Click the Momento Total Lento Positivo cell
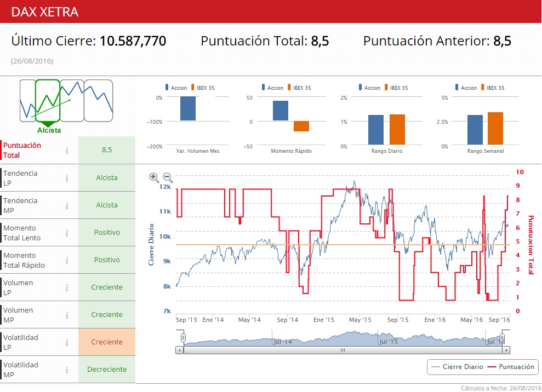 pos(107,233)
